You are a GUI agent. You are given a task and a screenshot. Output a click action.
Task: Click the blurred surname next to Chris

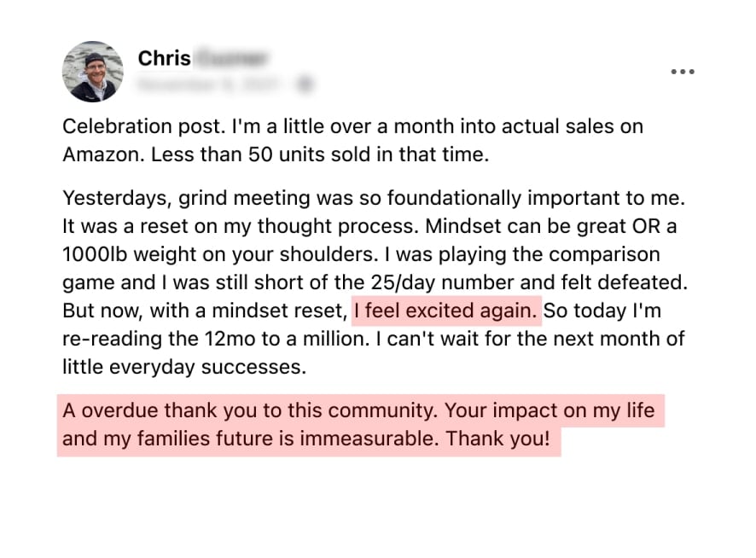[x=230, y=58]
